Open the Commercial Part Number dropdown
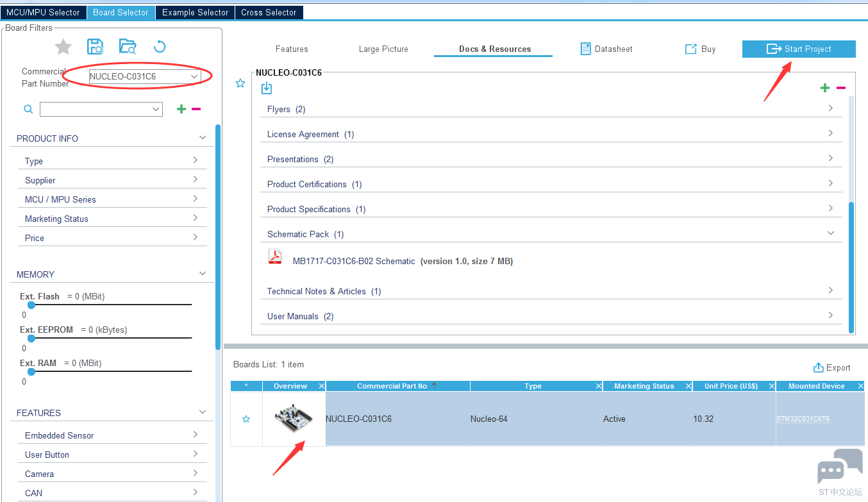The width and height of the screenshot is (868, 502). pos(194,76)
